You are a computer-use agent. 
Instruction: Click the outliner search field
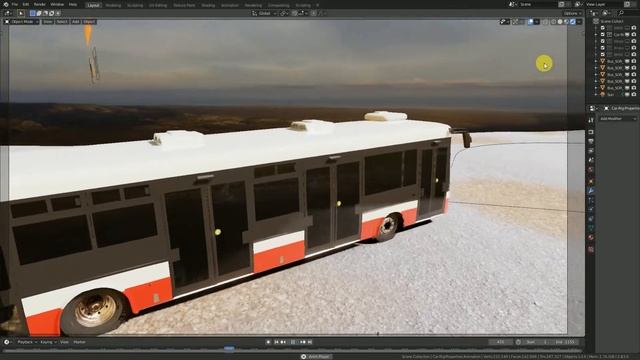[628, 13]
